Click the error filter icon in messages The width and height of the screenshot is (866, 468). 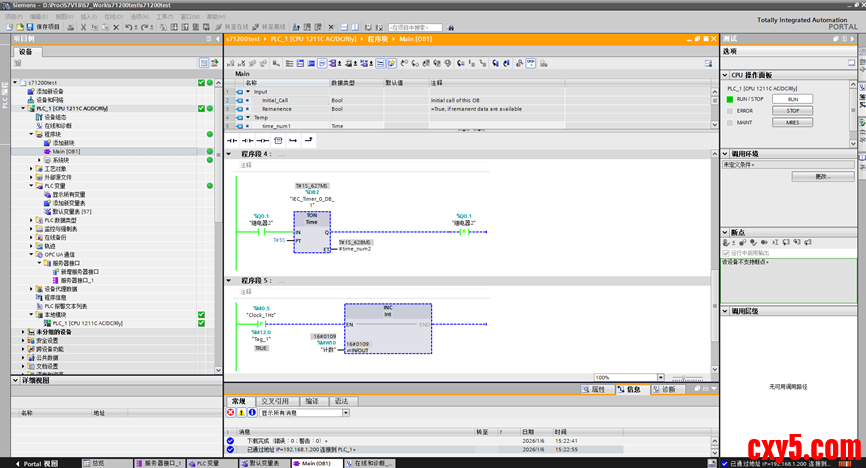click(x=230, y=412)
